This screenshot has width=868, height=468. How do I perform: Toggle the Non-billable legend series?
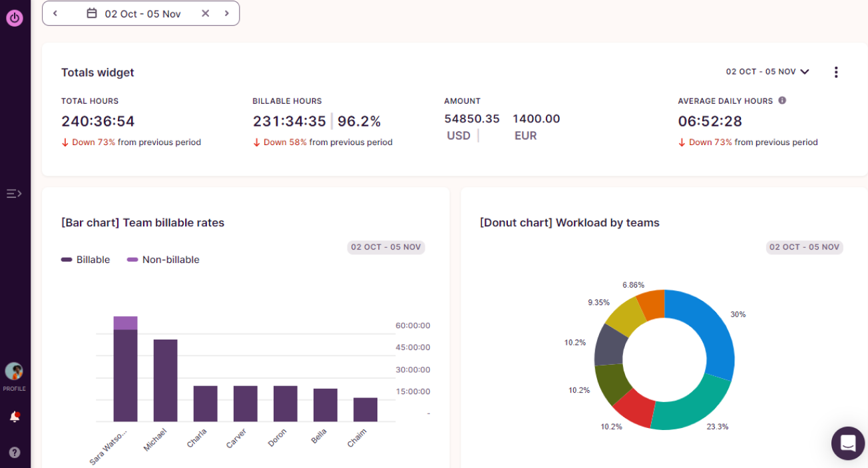click(163, 260)
